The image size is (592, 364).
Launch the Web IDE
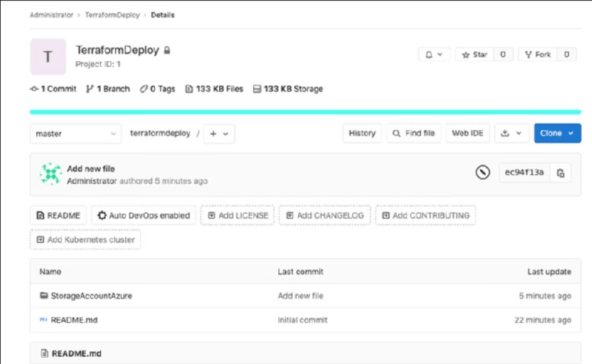(x=468, y=133)
